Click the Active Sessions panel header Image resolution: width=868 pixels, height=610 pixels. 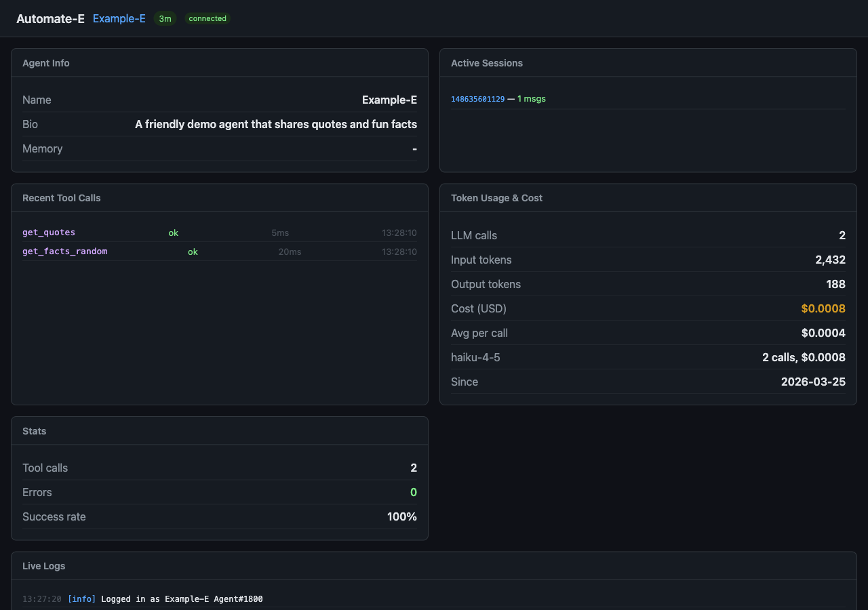pyautogui.click(x=487, y=63)
